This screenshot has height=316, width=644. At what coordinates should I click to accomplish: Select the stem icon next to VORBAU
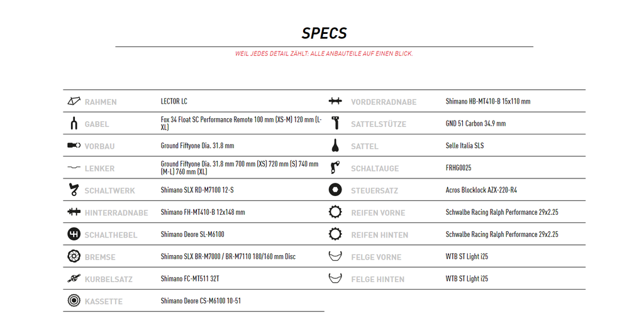coord(74,145)
